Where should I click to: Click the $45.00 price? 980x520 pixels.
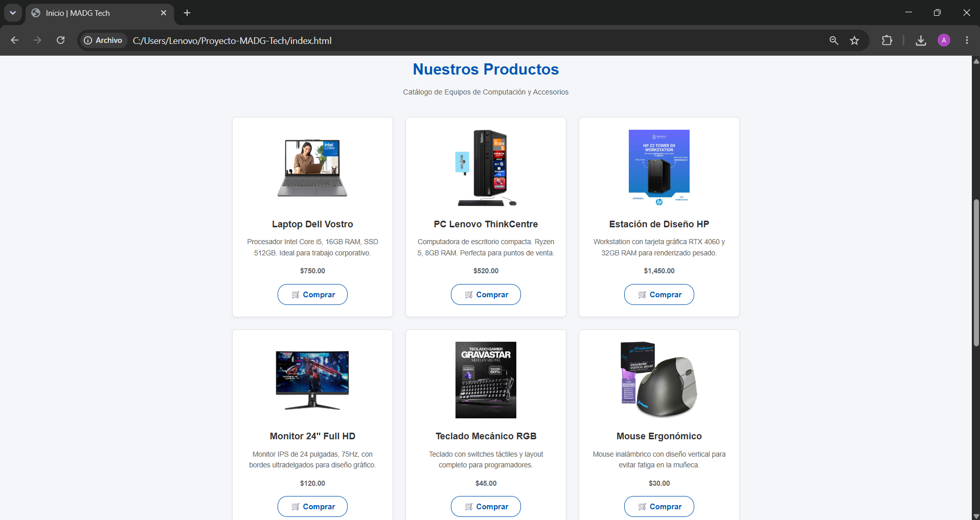[x=486, y=483]
